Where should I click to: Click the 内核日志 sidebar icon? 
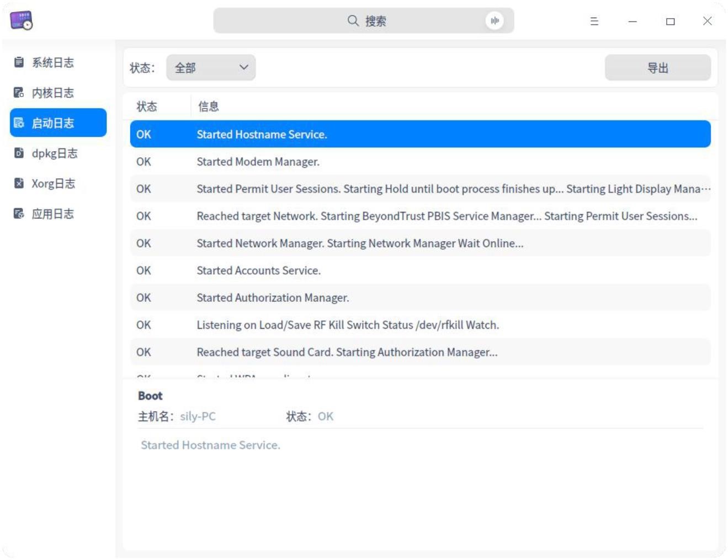tap(19, 93)
